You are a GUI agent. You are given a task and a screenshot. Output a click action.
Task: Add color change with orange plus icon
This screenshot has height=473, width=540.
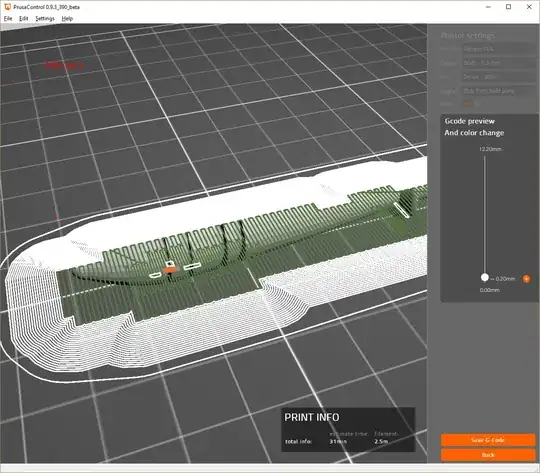[526, 279]
